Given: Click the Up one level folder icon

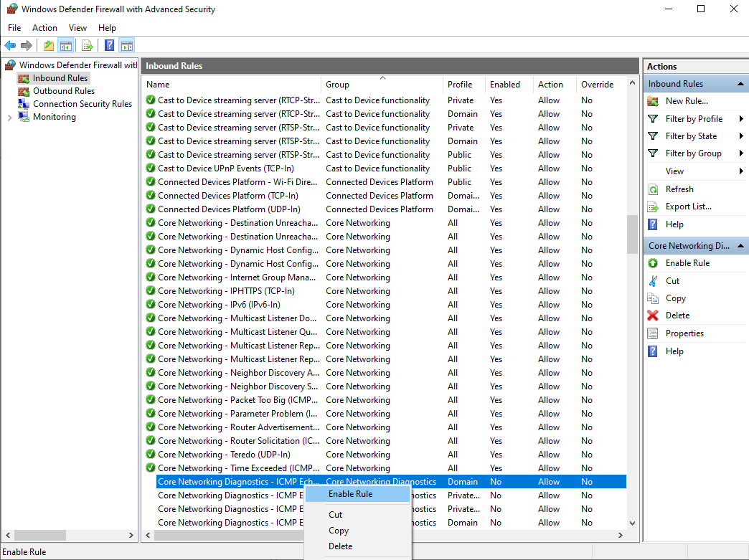Looking at the screenshot, I should point(48,45).
